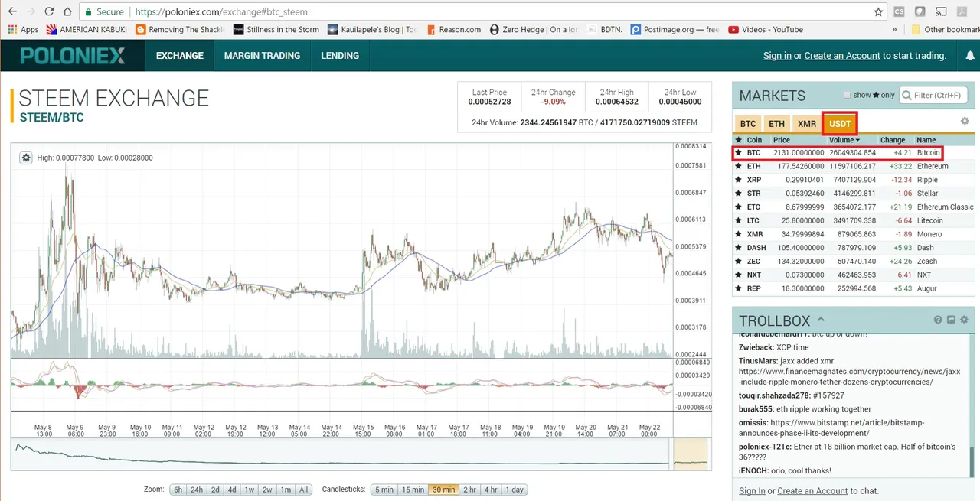
Task: Switch to the XMR markets tab
Action: (x=807, y=124)
